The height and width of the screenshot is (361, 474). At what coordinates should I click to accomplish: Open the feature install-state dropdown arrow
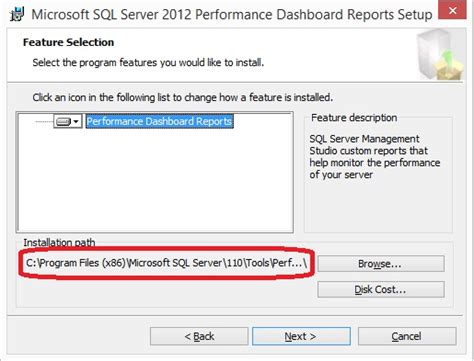pos(76,122)
